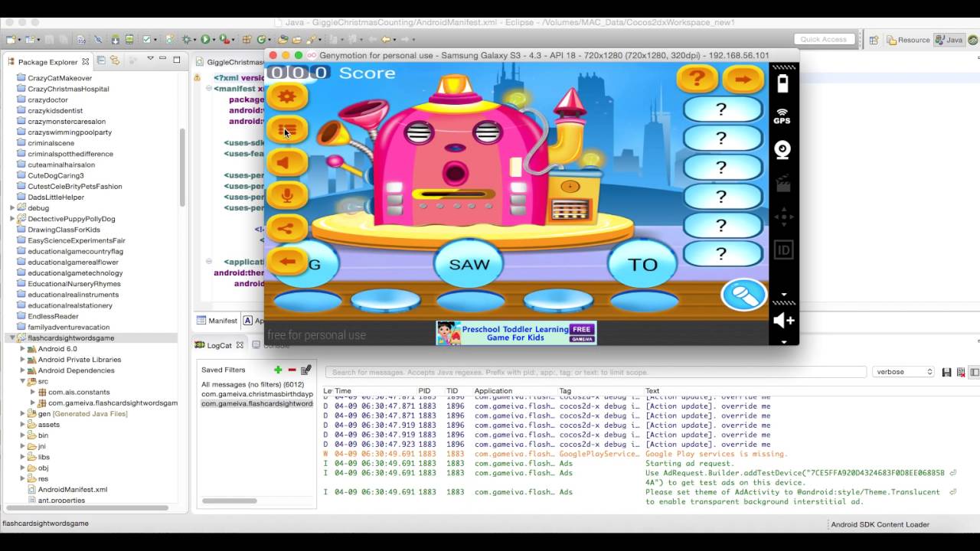Expand the debug project

pos(12,208)
